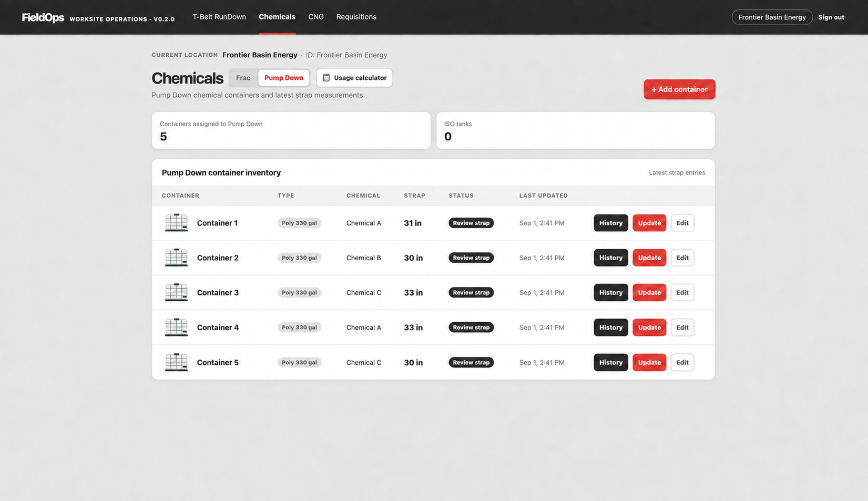Click the 31 in strap value
Image resolution: width=868 pixels, height=501 pixels.
pos(413,223)
